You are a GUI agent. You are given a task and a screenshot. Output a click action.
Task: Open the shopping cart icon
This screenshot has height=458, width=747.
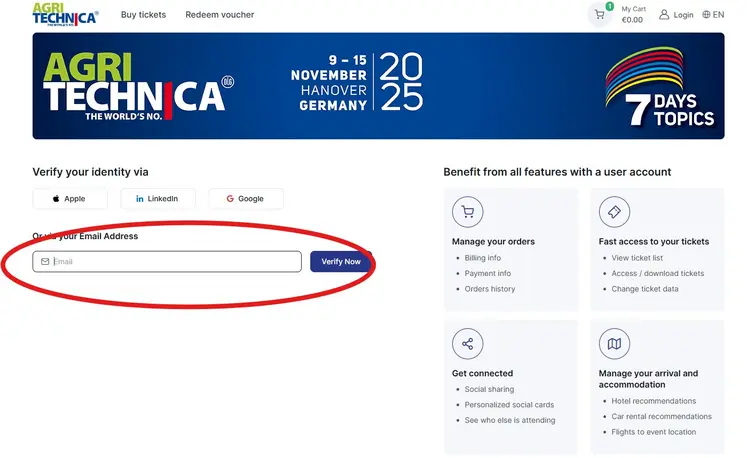pyautogui.click(x=599, y=15)
